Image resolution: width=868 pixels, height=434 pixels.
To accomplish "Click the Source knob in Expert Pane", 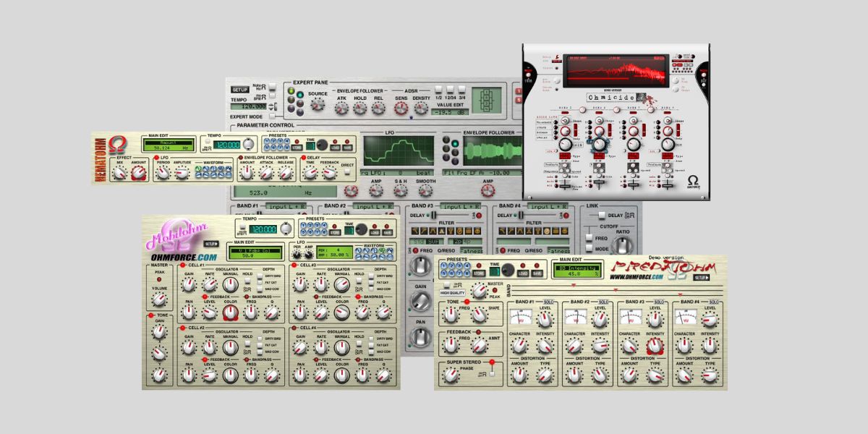I will coord(317,105).
